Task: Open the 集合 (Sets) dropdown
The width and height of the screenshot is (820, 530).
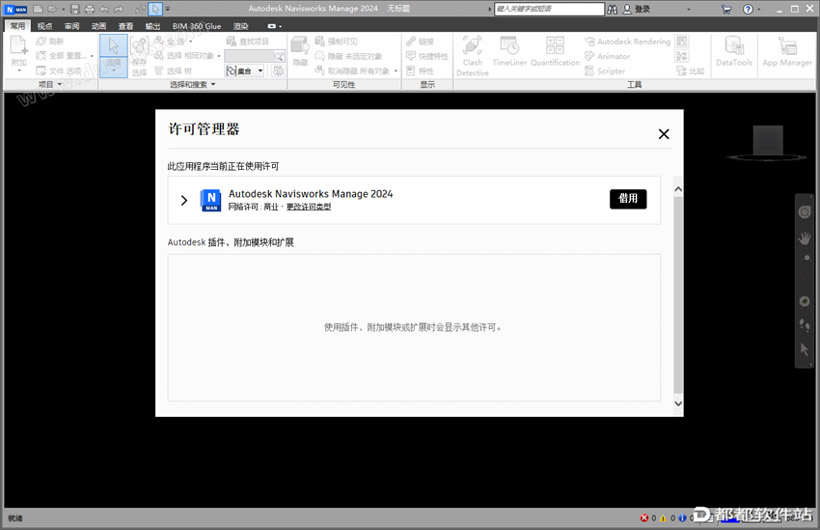Action: [244, 71]
